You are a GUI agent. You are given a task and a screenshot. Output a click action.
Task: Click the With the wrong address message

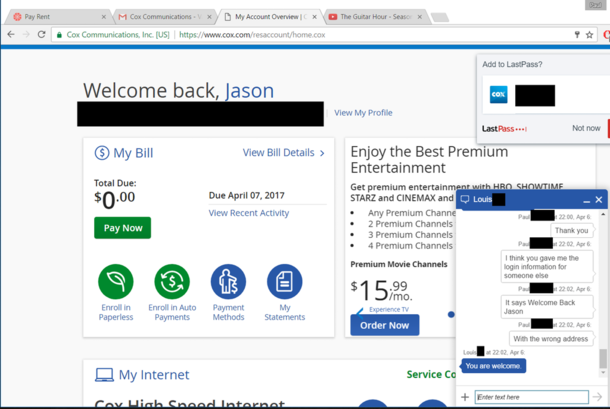(x=551, y=339)
